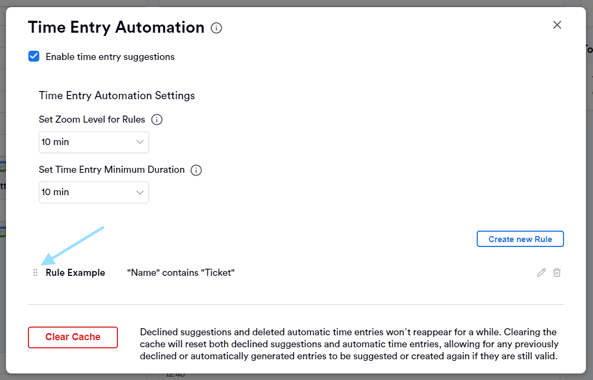Click the "Name" contains "Ticket" condition text
The width and height of the screenshot is (593, 380).
181,273
